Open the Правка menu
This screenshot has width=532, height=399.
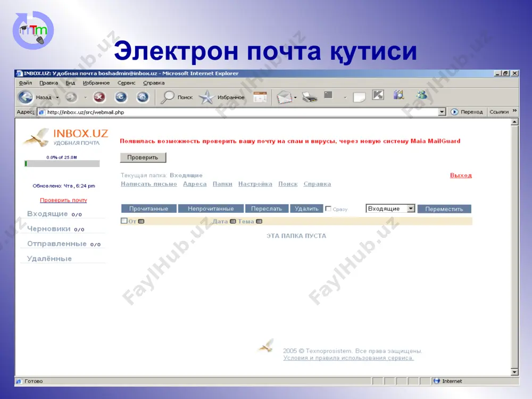pyautogui.click(x=48, y=83)
